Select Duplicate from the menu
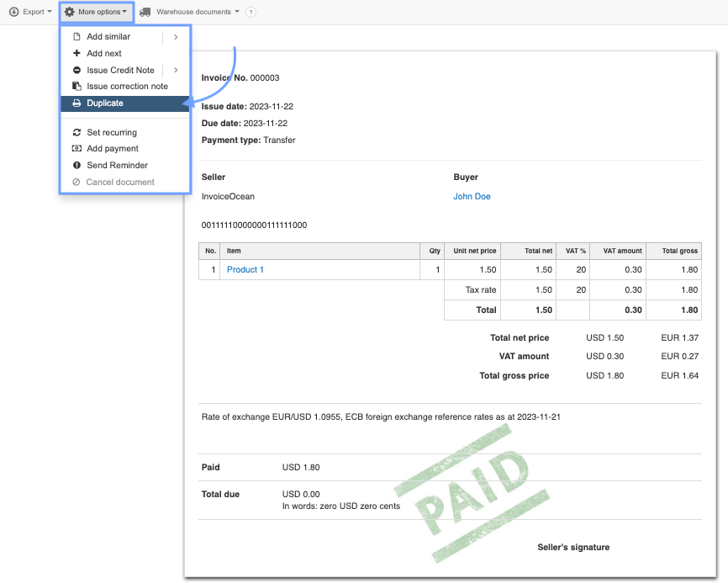 point(105,103)
